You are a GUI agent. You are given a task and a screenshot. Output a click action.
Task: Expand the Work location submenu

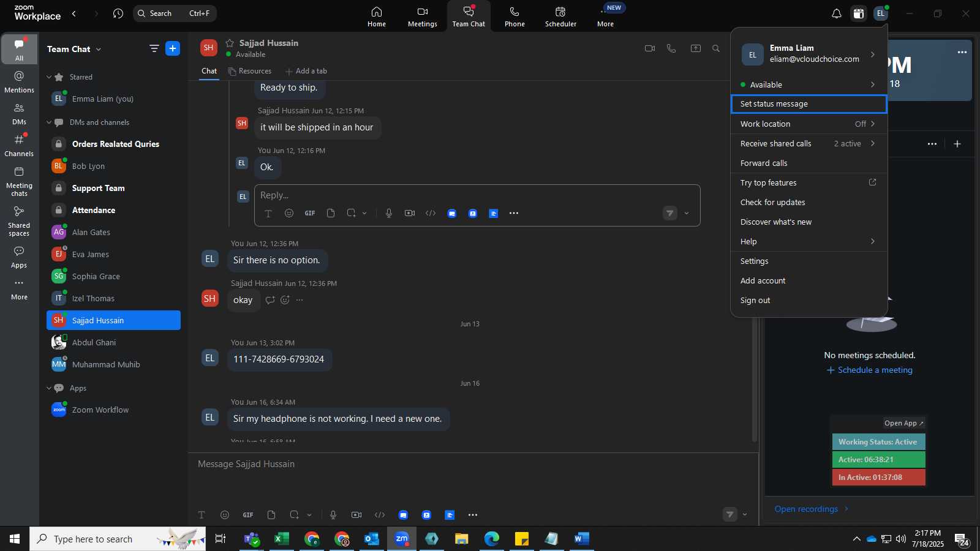tap(872, 124)
